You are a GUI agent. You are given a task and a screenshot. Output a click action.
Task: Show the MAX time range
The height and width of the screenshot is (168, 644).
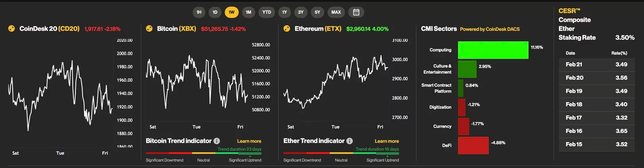(336, 12)
